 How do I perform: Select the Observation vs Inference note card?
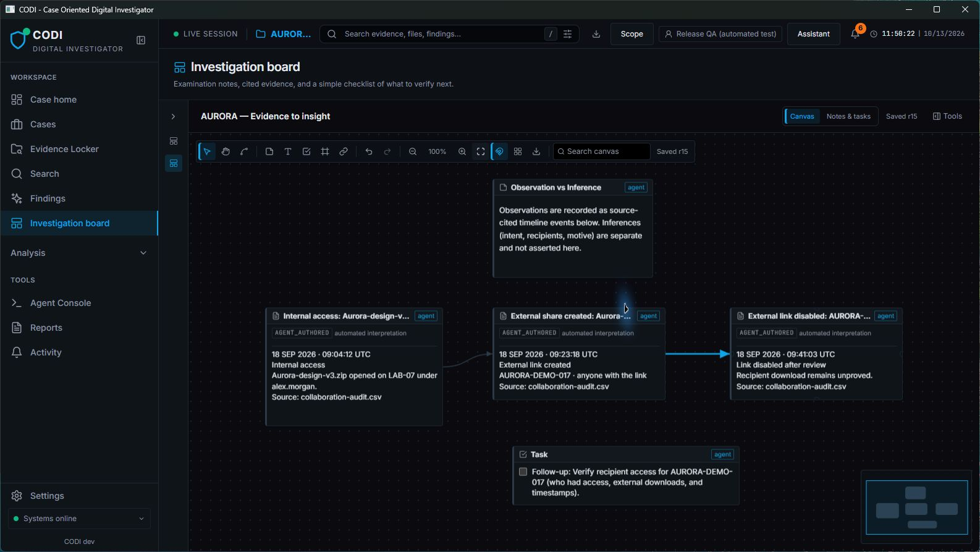click(x=573, y=228)
